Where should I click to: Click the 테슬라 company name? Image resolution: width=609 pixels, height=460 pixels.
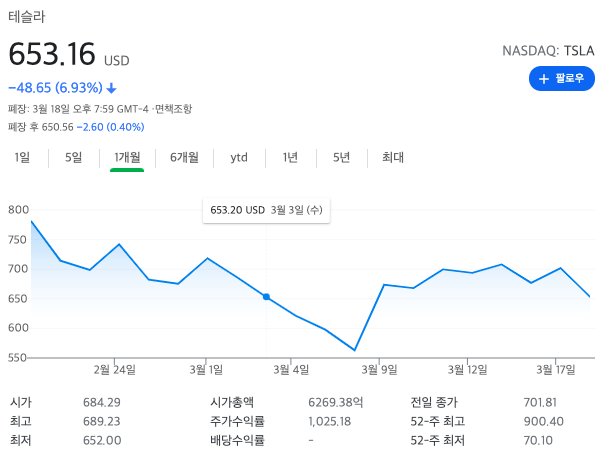pyautogui.click(x=26, y=17)
